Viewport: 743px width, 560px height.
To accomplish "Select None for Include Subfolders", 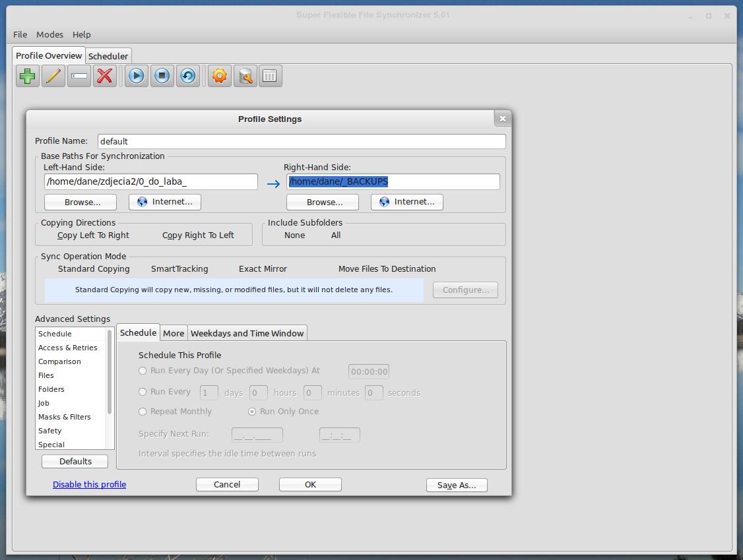I will coord(295,235).
